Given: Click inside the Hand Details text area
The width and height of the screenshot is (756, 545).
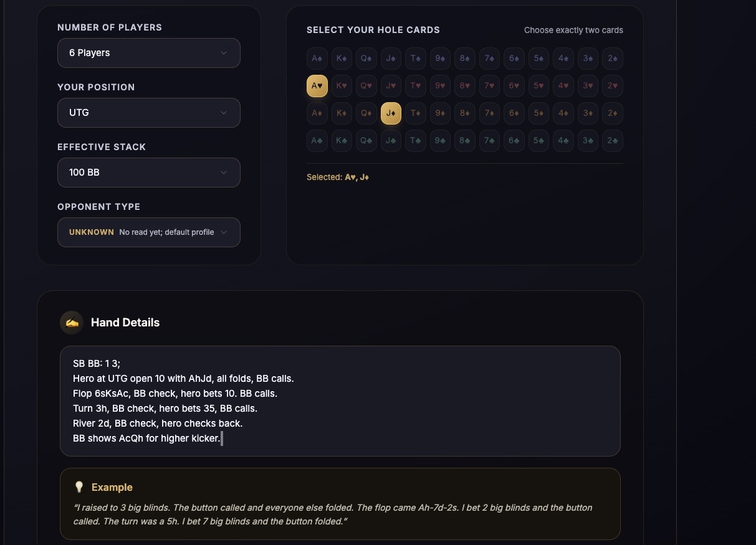Looking at the screenshot, I should 340,401.
